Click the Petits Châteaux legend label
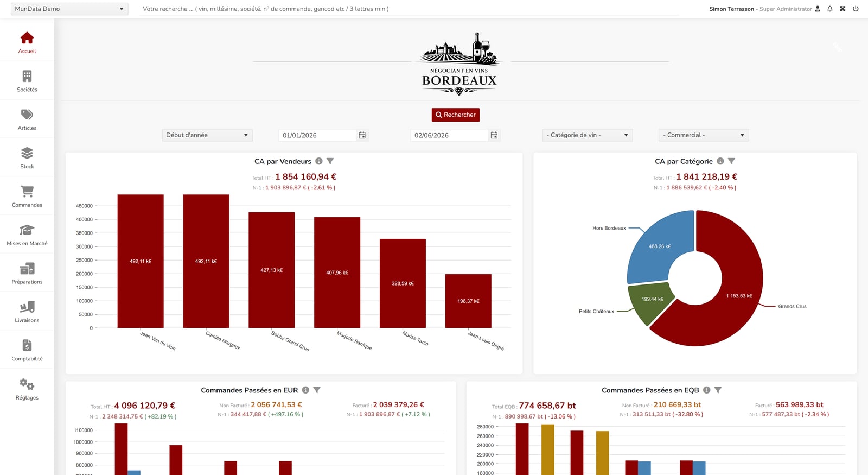The width and height of the screenshot is (868, 475). [596, 311]
